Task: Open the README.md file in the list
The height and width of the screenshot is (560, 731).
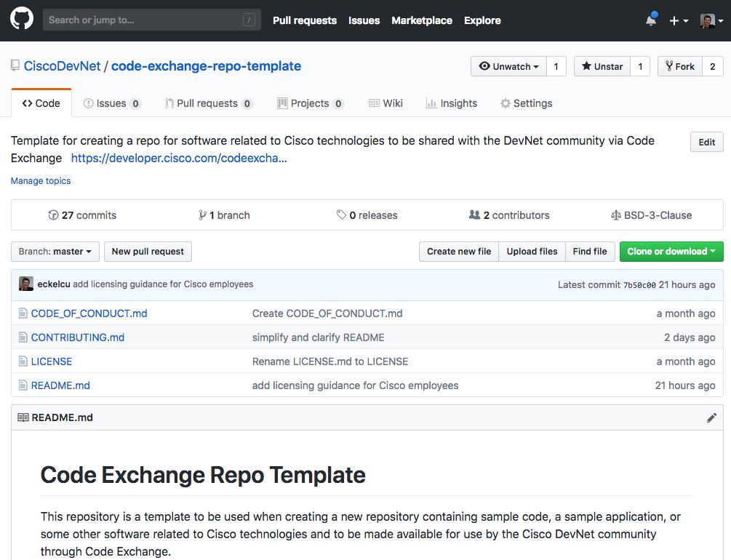Action: click(x=60, y=385)
